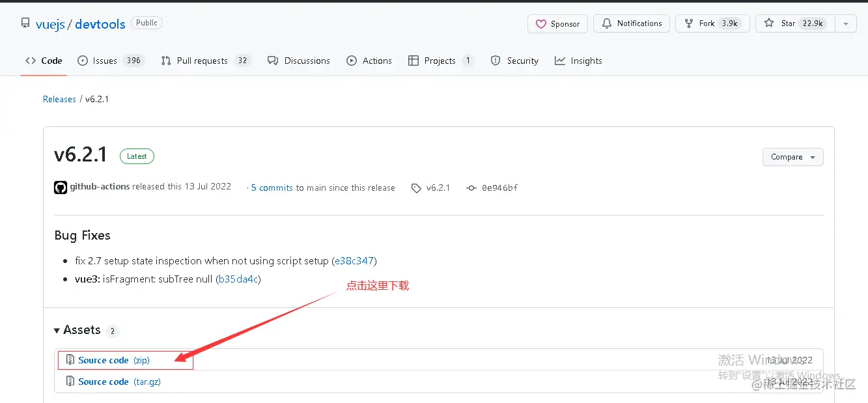
Task: Click the heart icon in Sponsor
Action: pos(540,24)
